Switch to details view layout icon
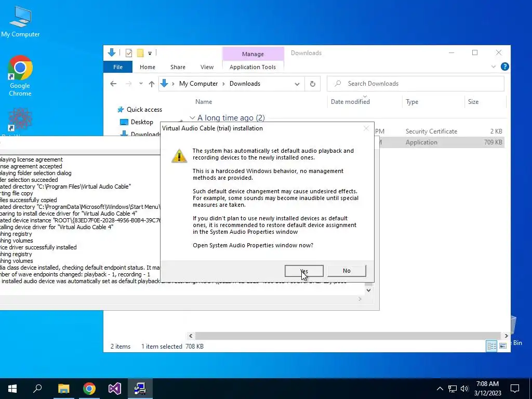532x399 pixels. coord(491,345)
